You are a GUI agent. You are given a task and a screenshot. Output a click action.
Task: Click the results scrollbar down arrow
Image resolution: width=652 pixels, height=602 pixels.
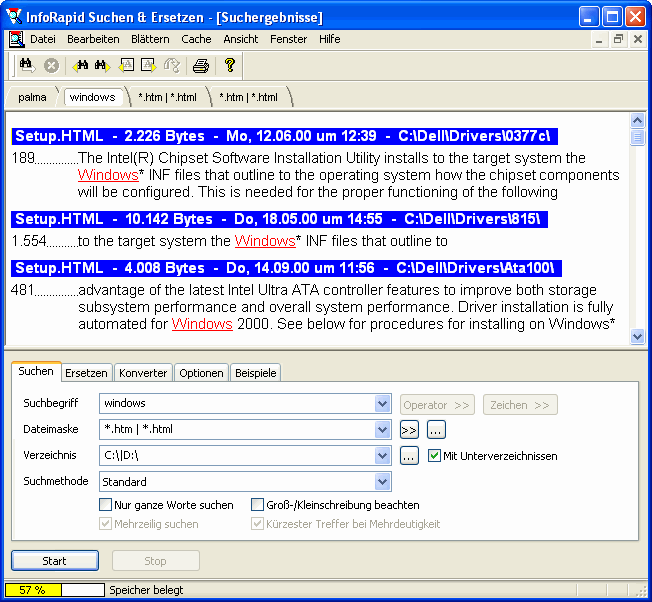coord(637,336)
